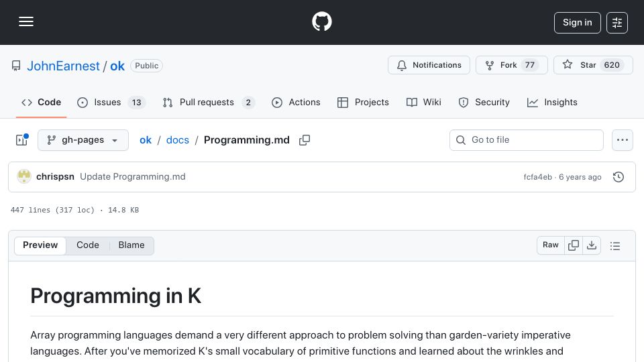Screen dimensions: 644x362
Task: View file history clock icon
Action: coord(618,177)
